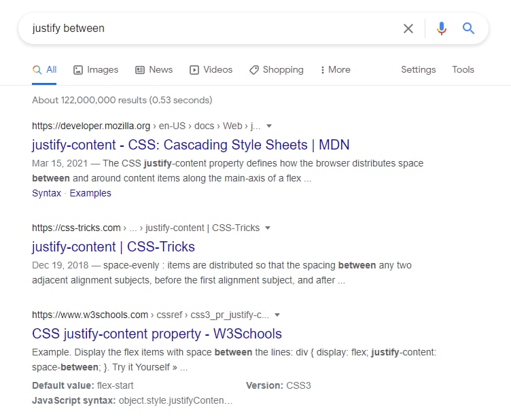Expand the arrow beside the w3schools.com URL

tap(277, 315)
